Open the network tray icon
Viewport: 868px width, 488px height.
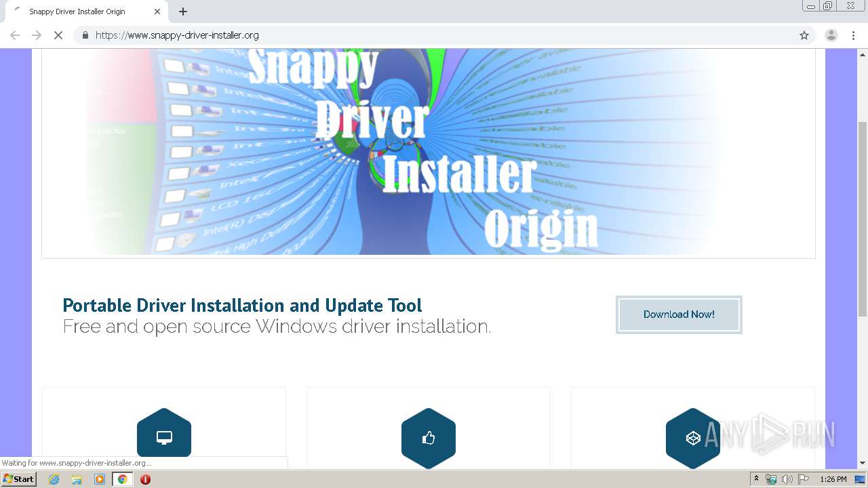[771, 479]
